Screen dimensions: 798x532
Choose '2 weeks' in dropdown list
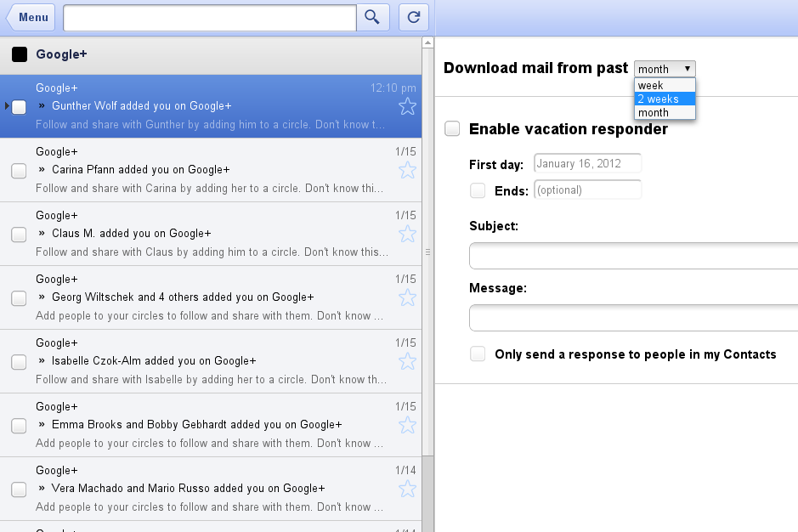click(665, 99)
